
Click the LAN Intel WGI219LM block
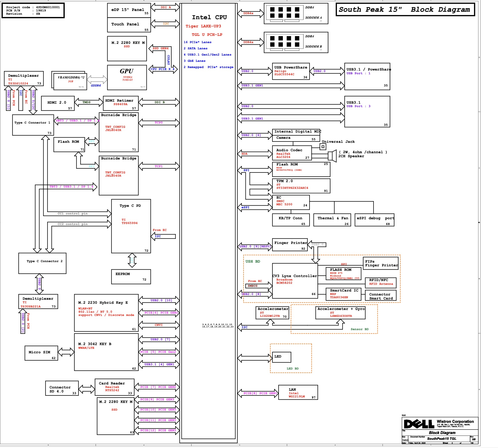[298, 392]
